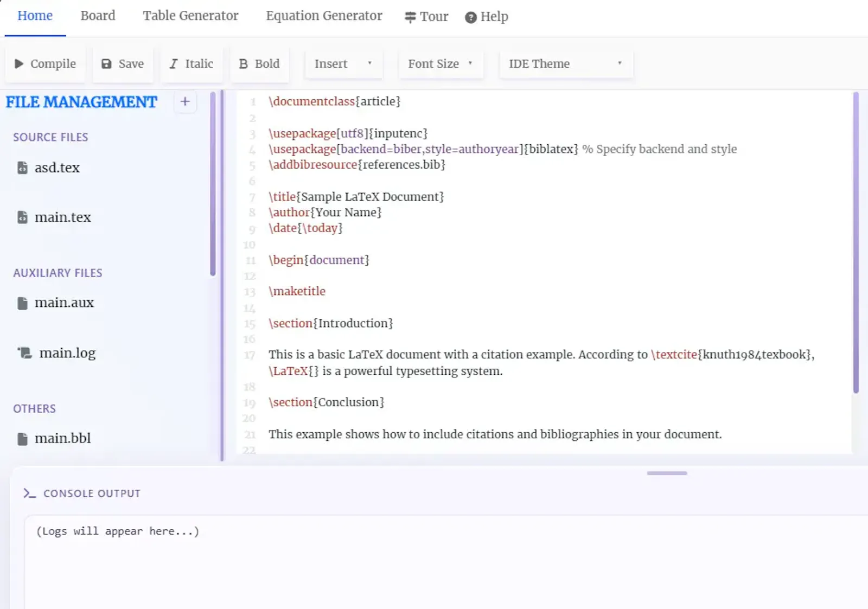Click the Italic I icon
Screen dimensions: 868x609
coord(174,64)
